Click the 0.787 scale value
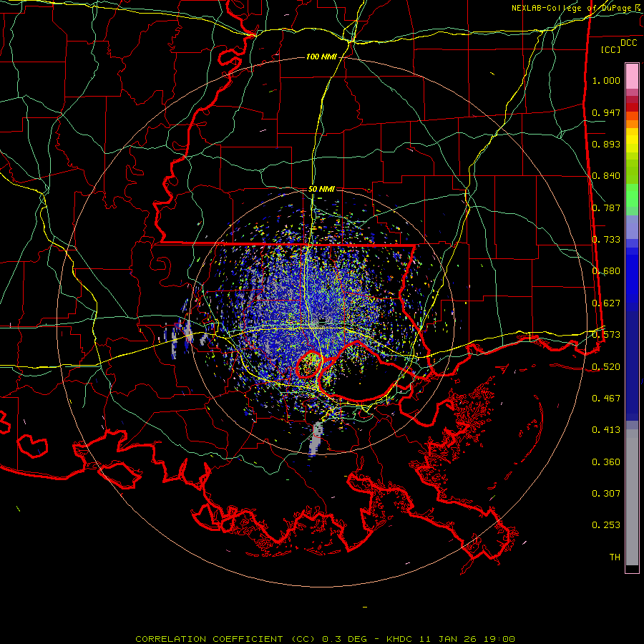Screen dimensions: 644x644 coord(606,208)
